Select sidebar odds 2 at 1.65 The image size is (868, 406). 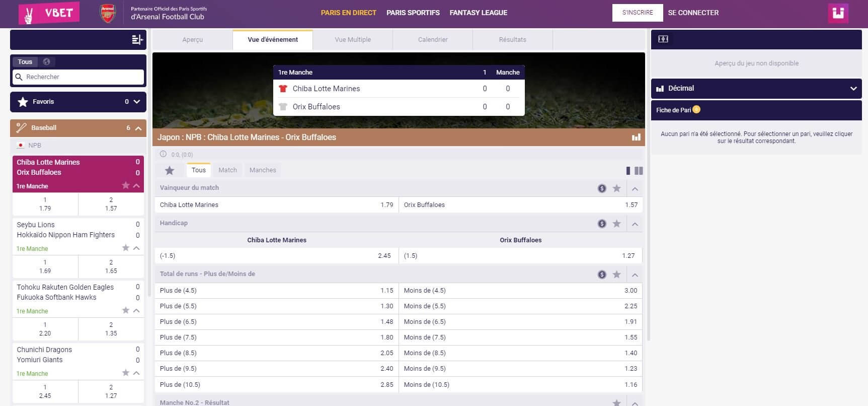[x=111, y=266]
